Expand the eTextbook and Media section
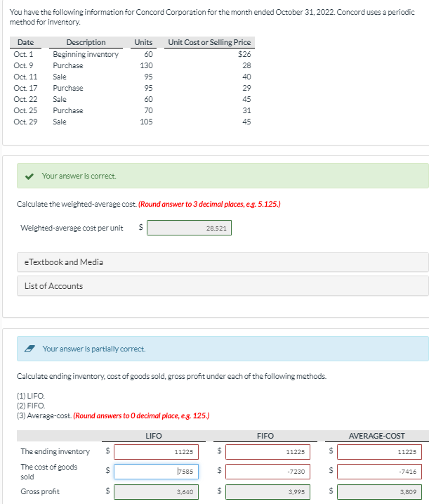 tap(223, 262)
